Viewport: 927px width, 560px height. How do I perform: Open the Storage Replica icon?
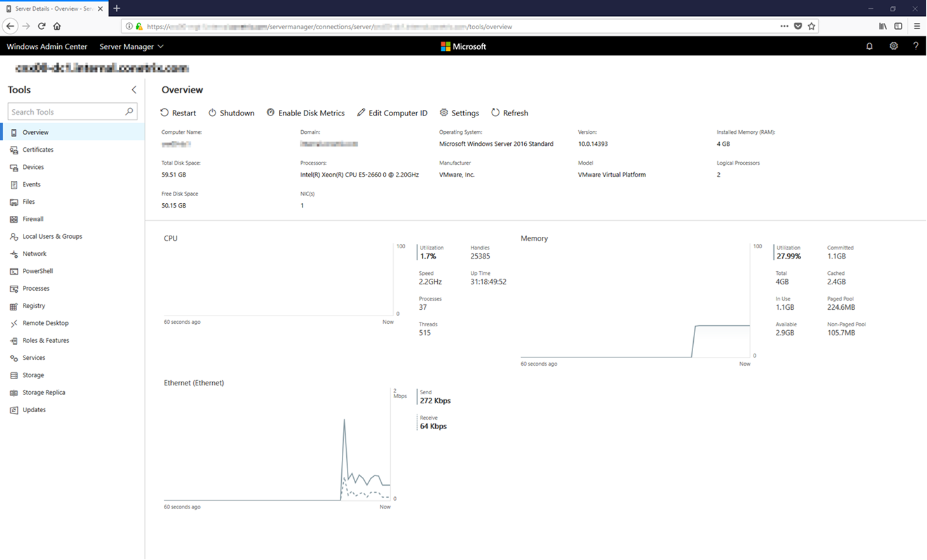(x=14, y=393)
